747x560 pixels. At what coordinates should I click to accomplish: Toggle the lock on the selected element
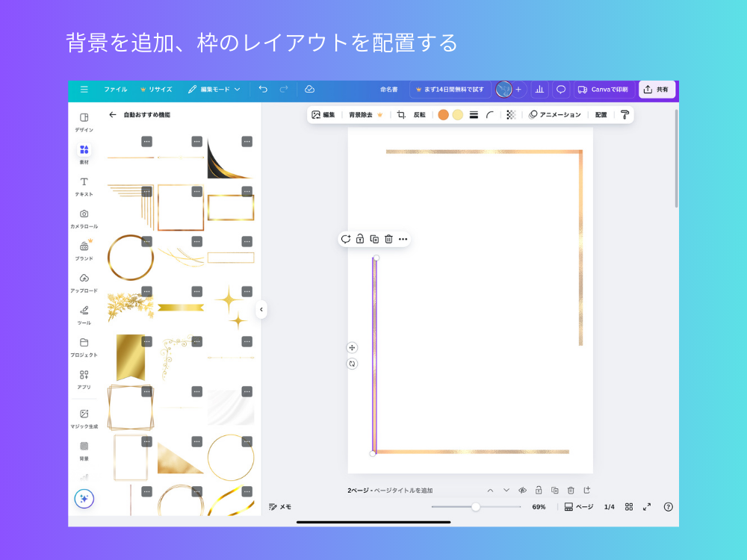pos(359,239)
